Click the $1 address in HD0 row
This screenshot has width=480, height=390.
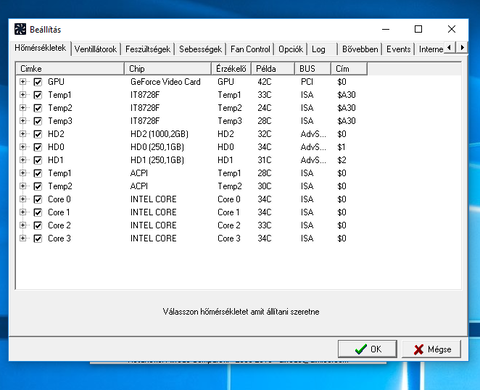(x=341, y=147)
